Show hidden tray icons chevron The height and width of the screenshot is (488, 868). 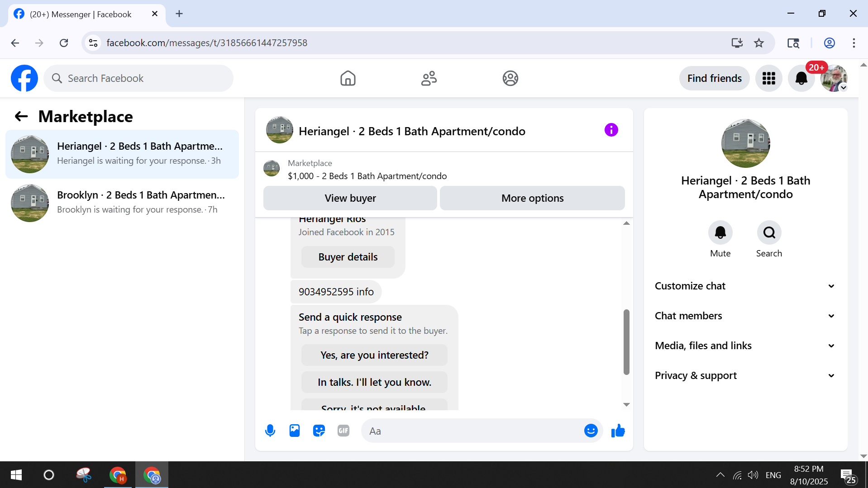(x=720, y=475)
